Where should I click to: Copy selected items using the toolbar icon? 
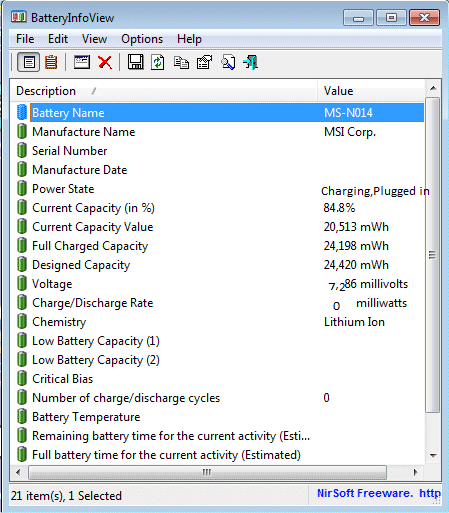pos(181,62)
